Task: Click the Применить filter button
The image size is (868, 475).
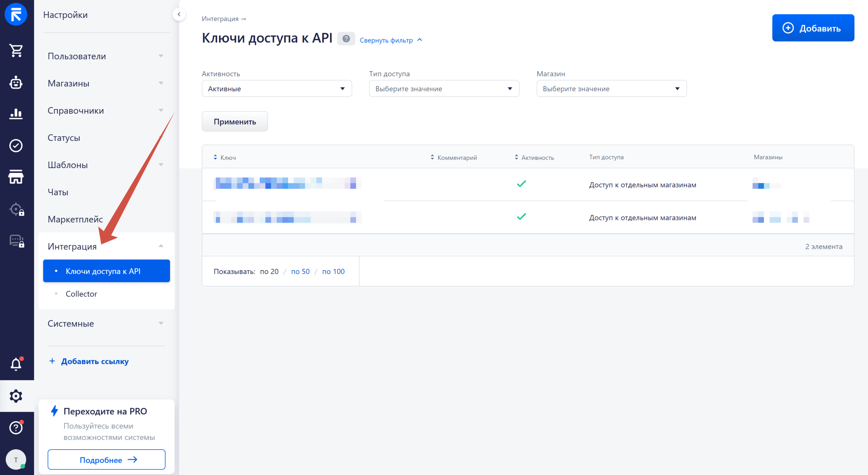Action: click(x=235, y=122)
